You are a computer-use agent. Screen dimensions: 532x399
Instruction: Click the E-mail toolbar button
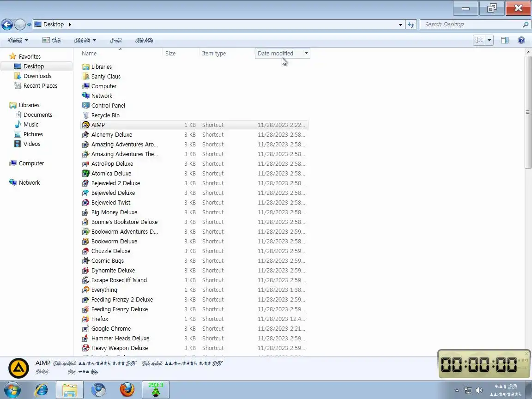click(x=116, y=40)
